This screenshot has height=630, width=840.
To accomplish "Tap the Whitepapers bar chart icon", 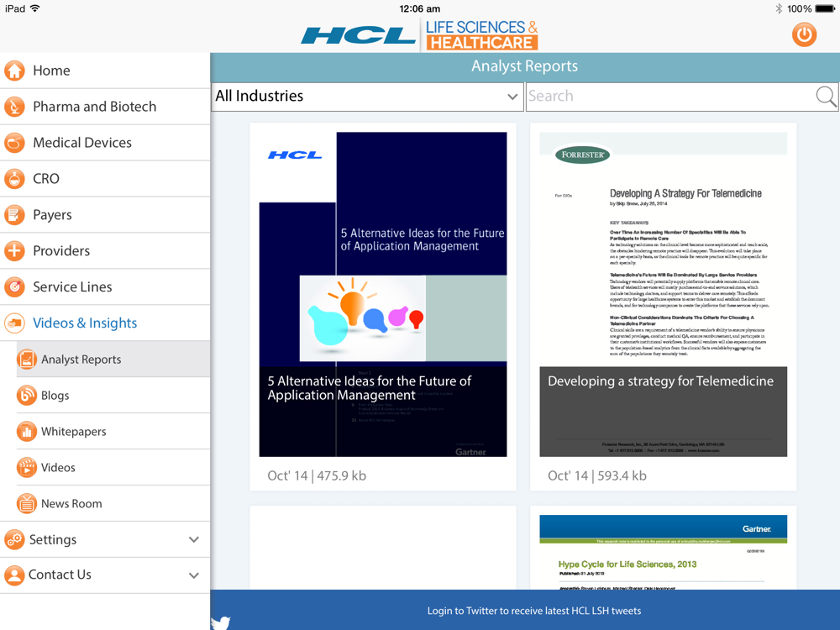I will tap(27, 431).
